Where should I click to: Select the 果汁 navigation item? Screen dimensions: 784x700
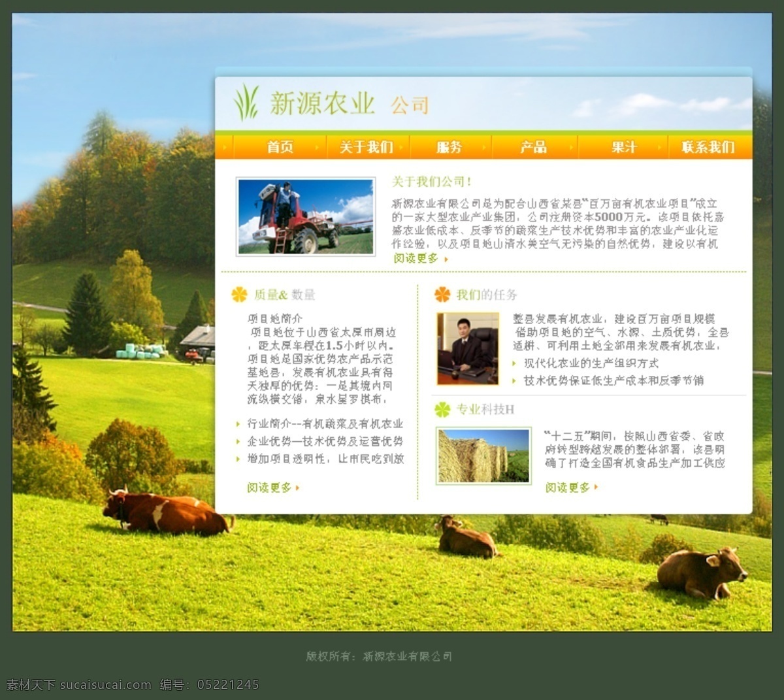[x=624, y=147]
